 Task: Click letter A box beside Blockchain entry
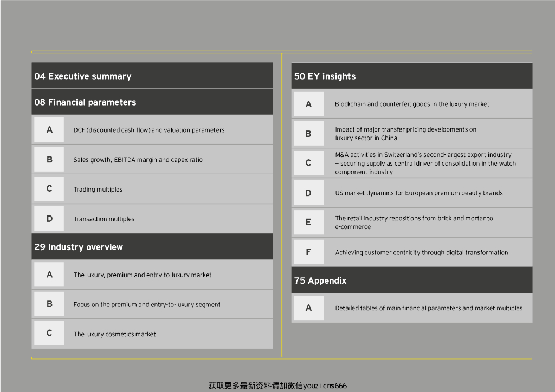pos(308,103)
